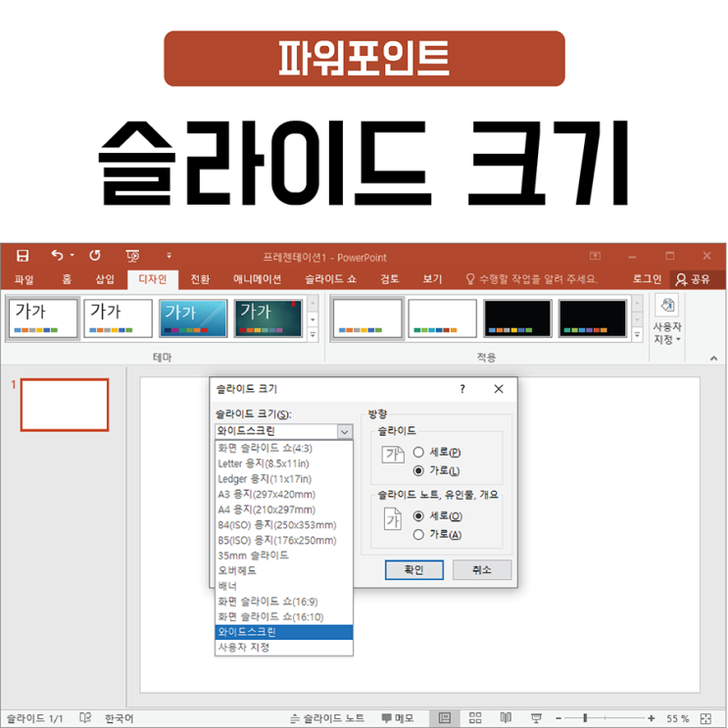728x728 pixels.
Task: Confirm with the 확인 button
Action: 414,569
